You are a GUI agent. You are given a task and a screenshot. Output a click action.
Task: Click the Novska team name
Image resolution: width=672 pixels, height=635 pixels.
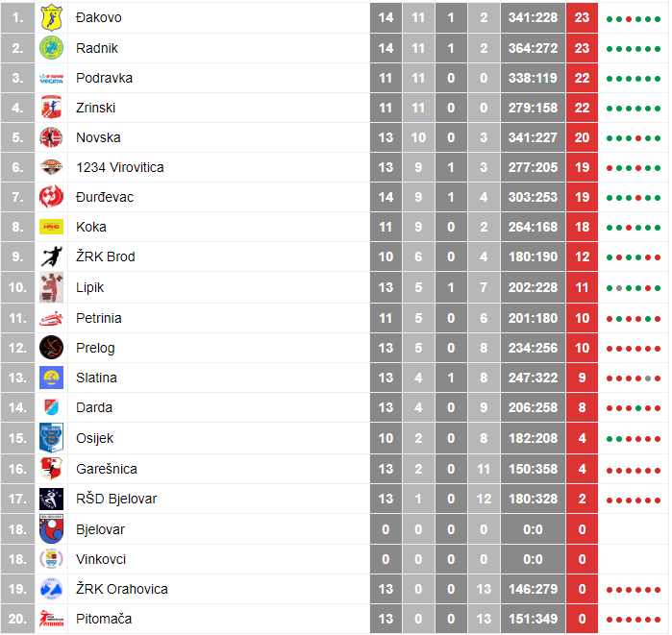98,137
